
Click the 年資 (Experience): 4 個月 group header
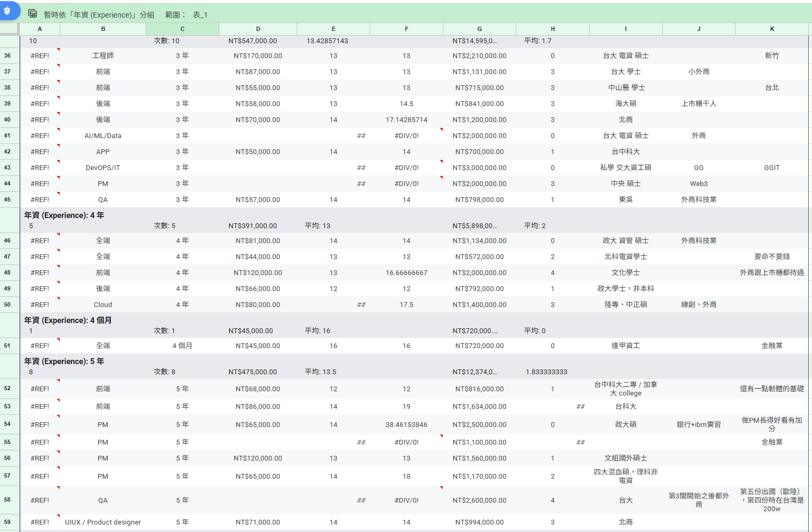pos(68,320)
